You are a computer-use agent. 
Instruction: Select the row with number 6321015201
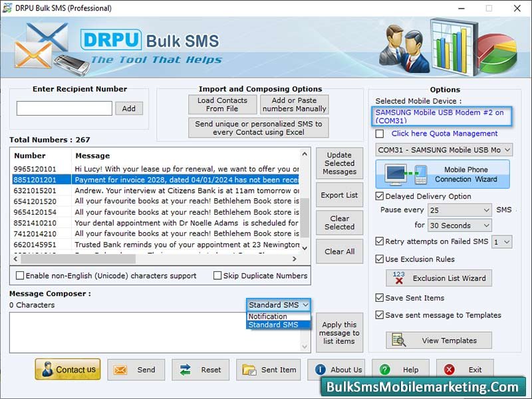[156, 191]
